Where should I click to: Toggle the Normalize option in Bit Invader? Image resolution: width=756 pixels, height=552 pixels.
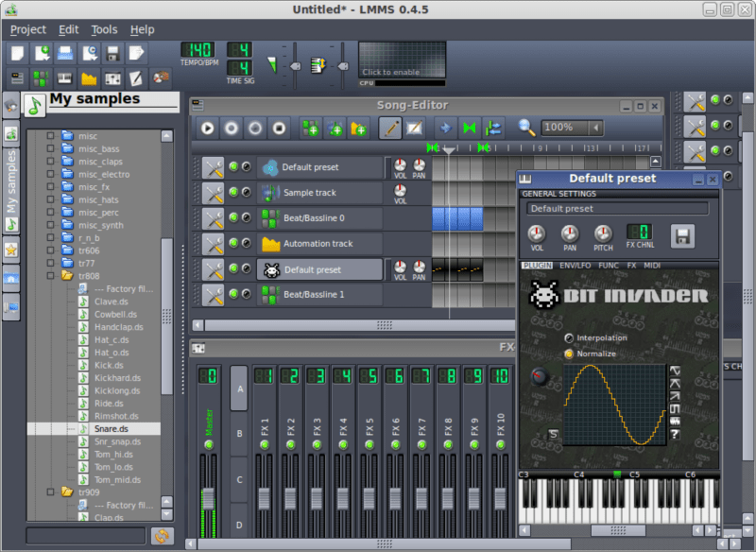point(569,354)
